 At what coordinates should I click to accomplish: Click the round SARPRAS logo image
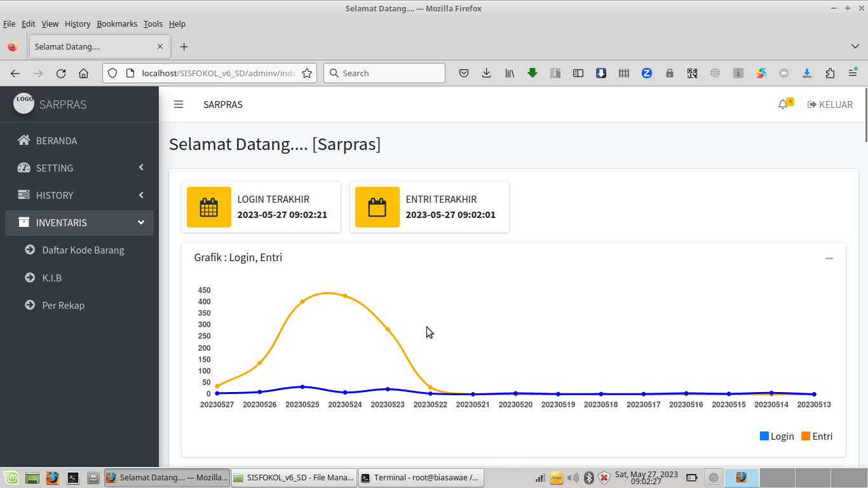coord(24,103)
